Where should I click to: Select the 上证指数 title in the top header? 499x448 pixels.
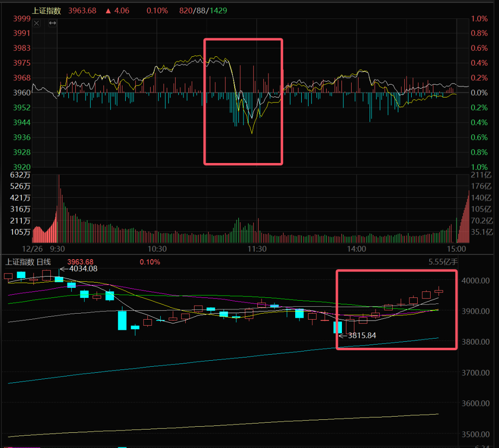pos(47,11)
